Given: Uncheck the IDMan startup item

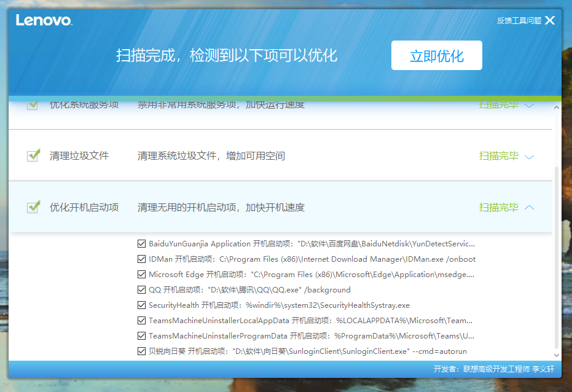Looking at the screenshot, I should point(141,259).
